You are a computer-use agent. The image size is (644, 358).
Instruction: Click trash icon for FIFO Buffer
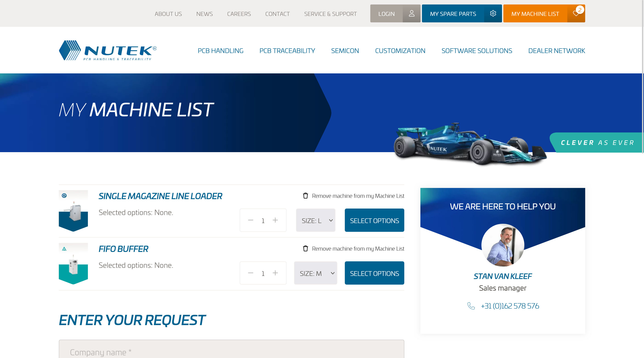pos(305,248)
